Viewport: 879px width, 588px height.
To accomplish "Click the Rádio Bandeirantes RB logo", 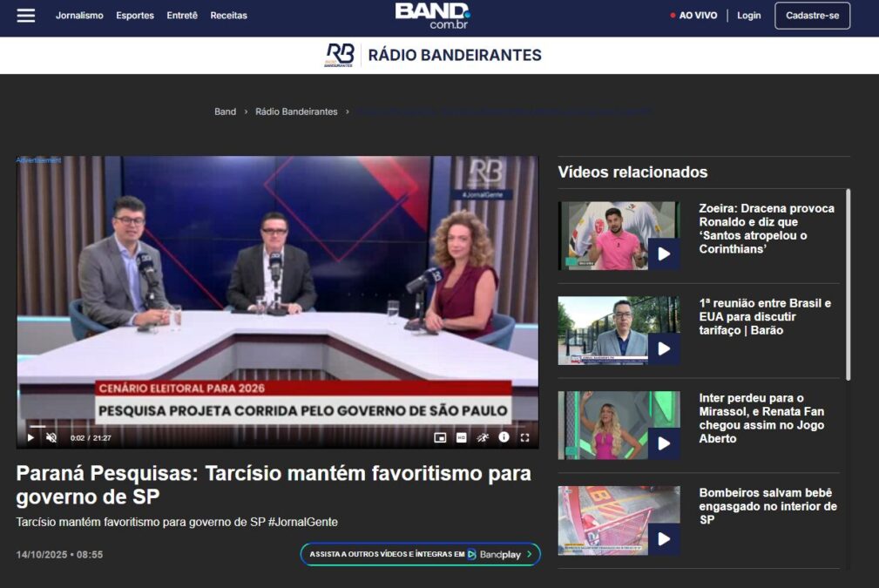I will [339, 56].
